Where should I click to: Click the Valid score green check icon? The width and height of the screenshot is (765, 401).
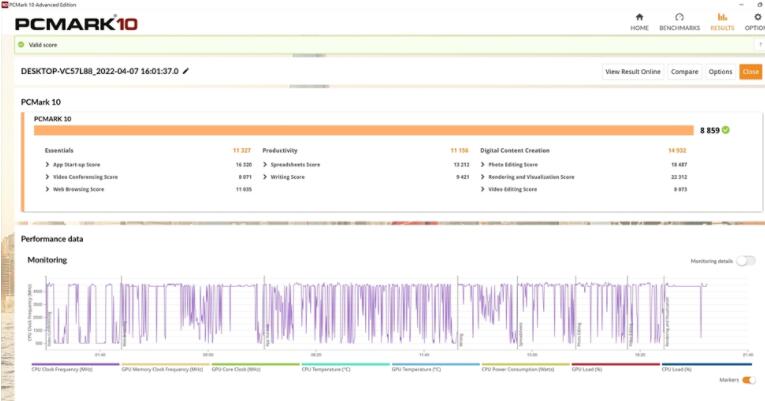tap(21, 45)
